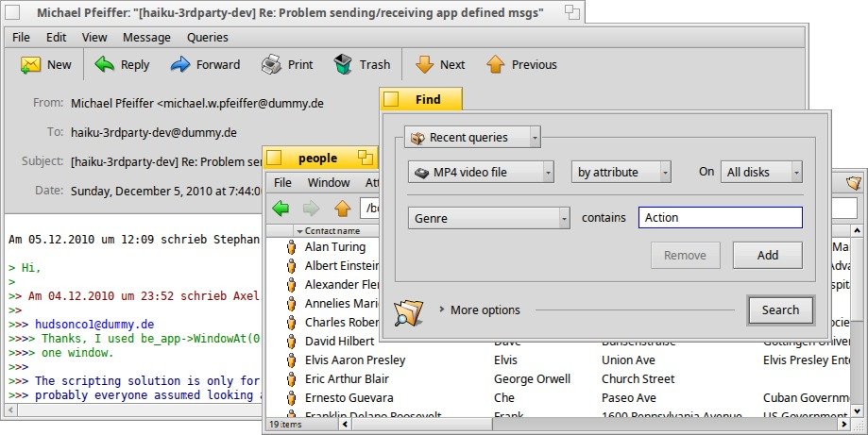
Task: Click the Trash bin icon
Action: [343, 64]
